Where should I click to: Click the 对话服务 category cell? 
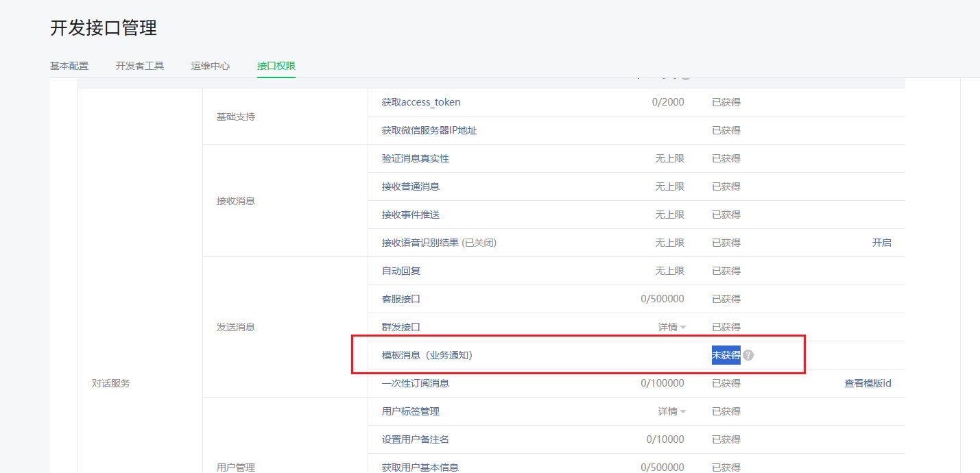(x=111, y=383)
